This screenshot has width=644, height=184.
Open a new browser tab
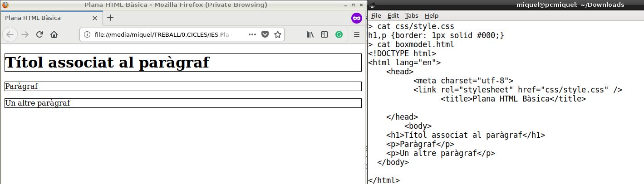point(110,18)
